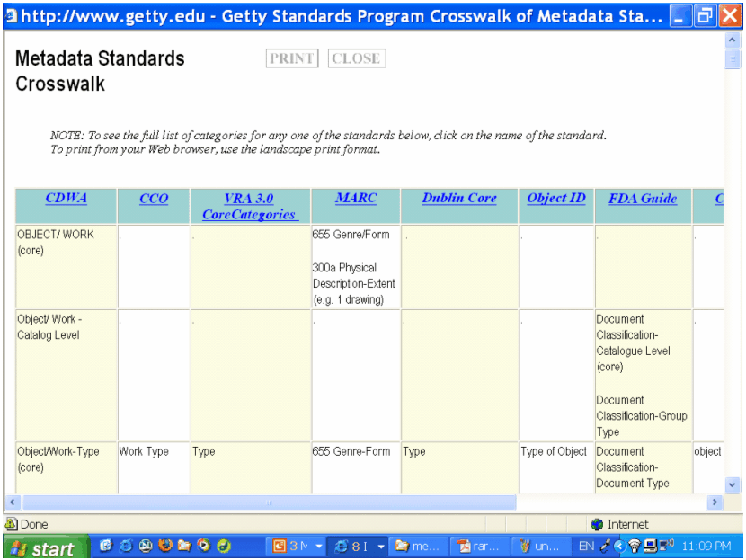The image size is (746, 560).
Task: Open VRA 3.0 Core Categories link
Action: click(x=250, y=206)
